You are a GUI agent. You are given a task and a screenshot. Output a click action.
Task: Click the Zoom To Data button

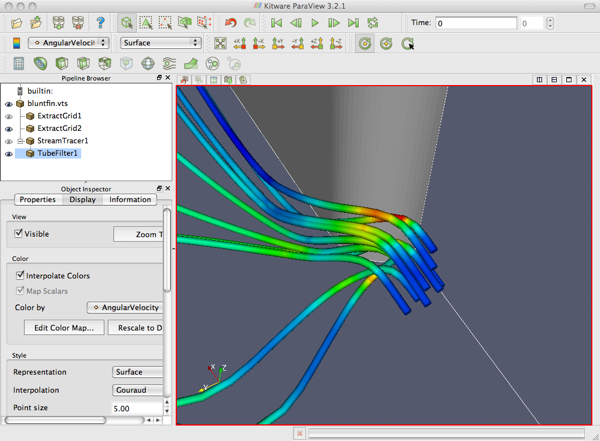click(x=139, y=234)
